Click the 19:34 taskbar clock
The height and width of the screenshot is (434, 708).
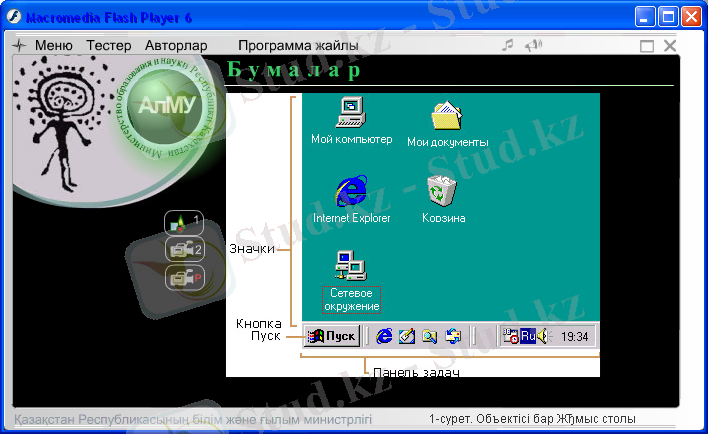[x=575, y=336]
